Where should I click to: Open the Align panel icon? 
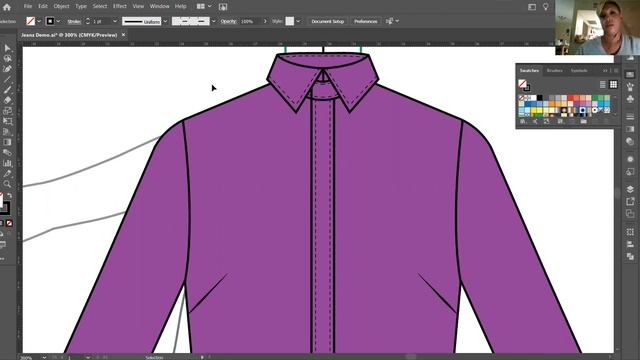click(630, 244)
